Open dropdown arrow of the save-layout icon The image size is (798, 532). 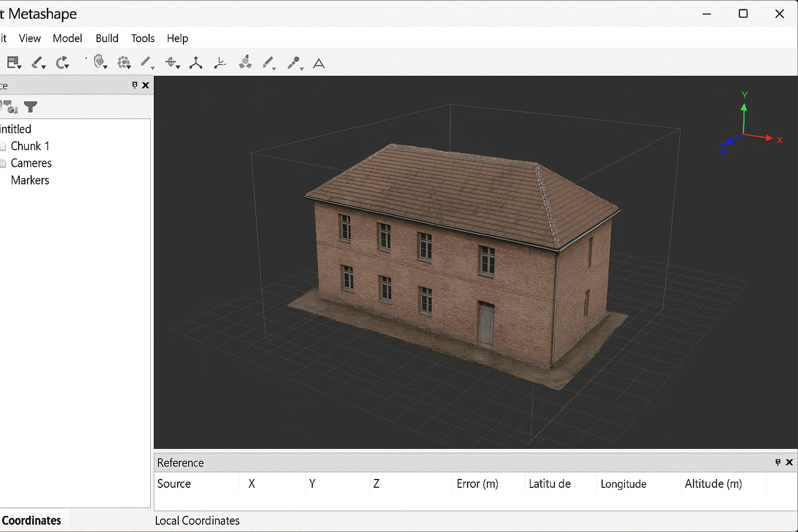coord(19,66)
